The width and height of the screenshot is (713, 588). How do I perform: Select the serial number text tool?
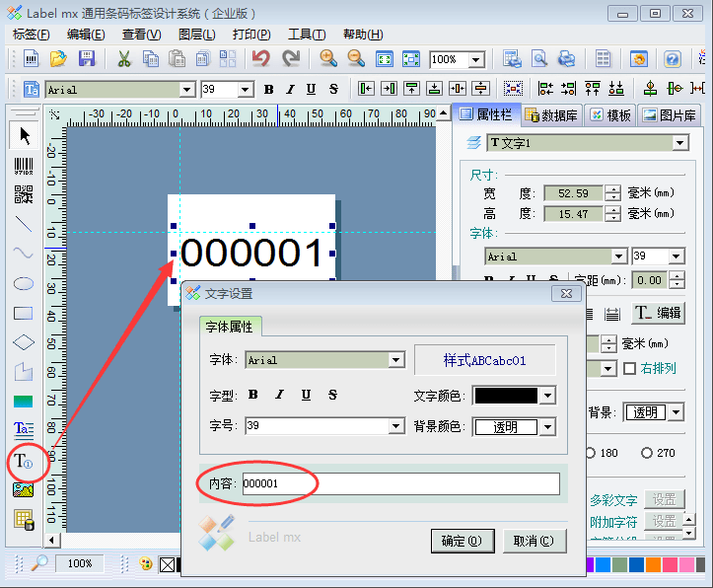pos(24,462)
